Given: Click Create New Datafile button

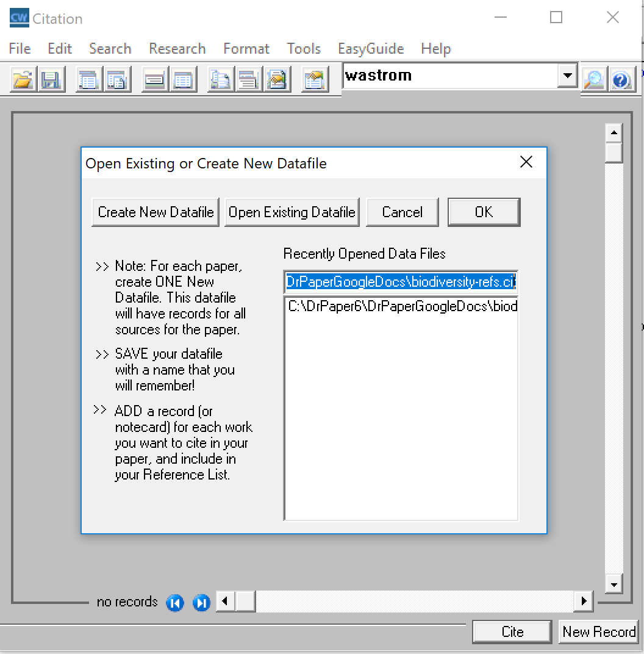Looking at the screenshot, I should pyautogui.click(x=156, y=212).
